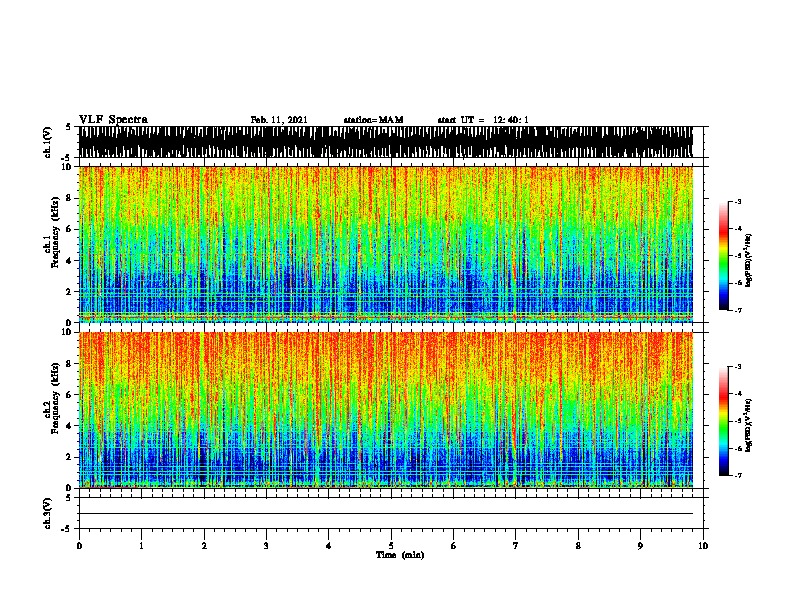Image resolution: width=792 pixels, height=612 pixels.
Task: Click the "-7" label on ch.2 color bar
Action: coord(738,475)
